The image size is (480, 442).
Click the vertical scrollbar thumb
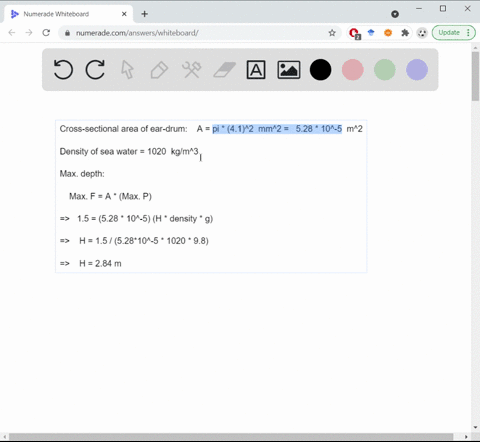pos(475,76)
